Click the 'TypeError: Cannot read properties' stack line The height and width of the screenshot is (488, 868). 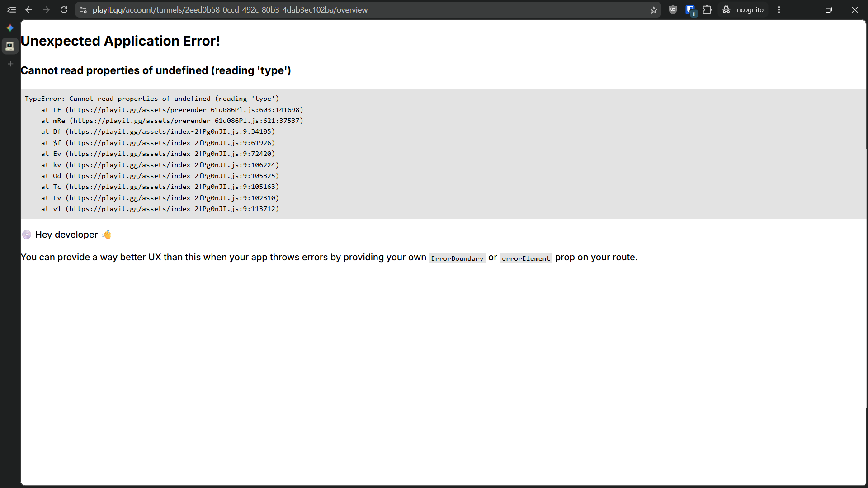[152, 99]
